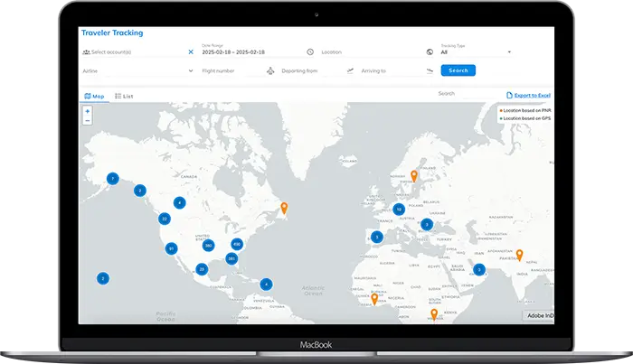Click the Alaska cluster marker labeled 7

(x=113, y=179)
